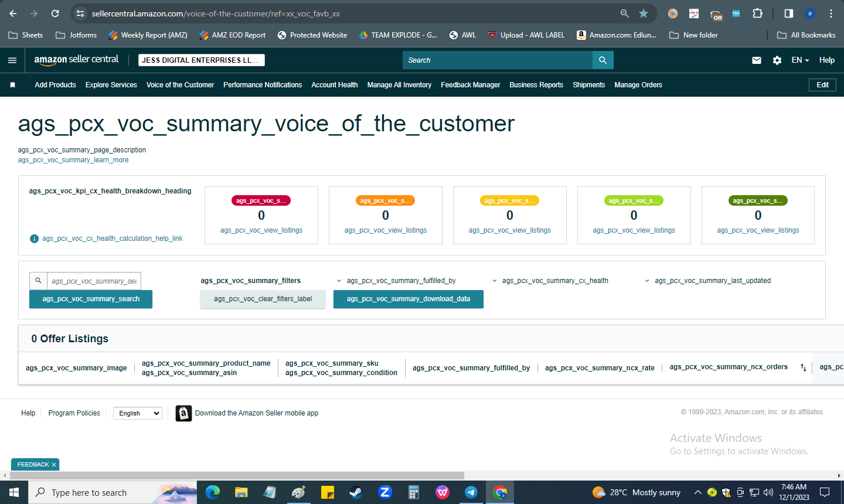Open Performance Notifications
This screenshot has height=504, width=844.
[263, 85]
